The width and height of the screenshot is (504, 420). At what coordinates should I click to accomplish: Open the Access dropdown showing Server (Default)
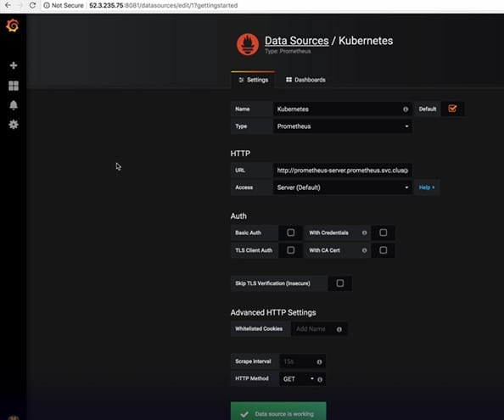pos(342,188)
